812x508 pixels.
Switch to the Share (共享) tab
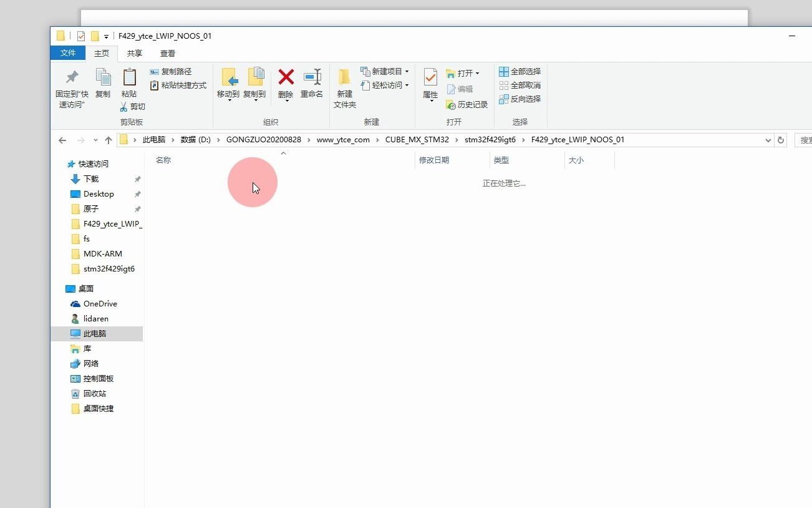[133, 53]
